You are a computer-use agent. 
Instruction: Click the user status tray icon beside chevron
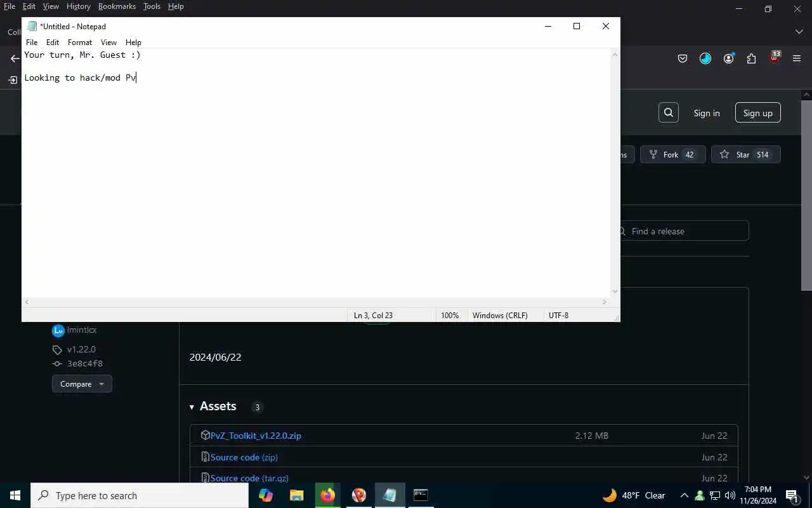[700, 495]
